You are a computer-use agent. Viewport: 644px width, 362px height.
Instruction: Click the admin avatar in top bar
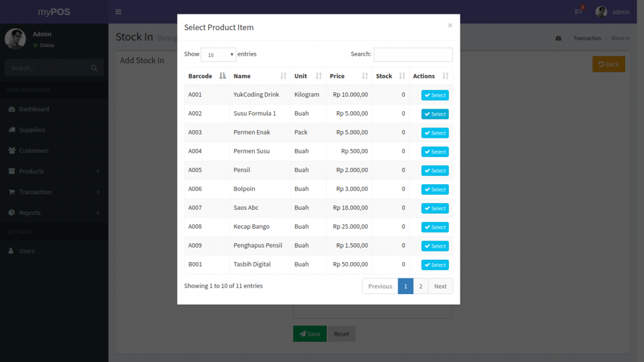601,12
